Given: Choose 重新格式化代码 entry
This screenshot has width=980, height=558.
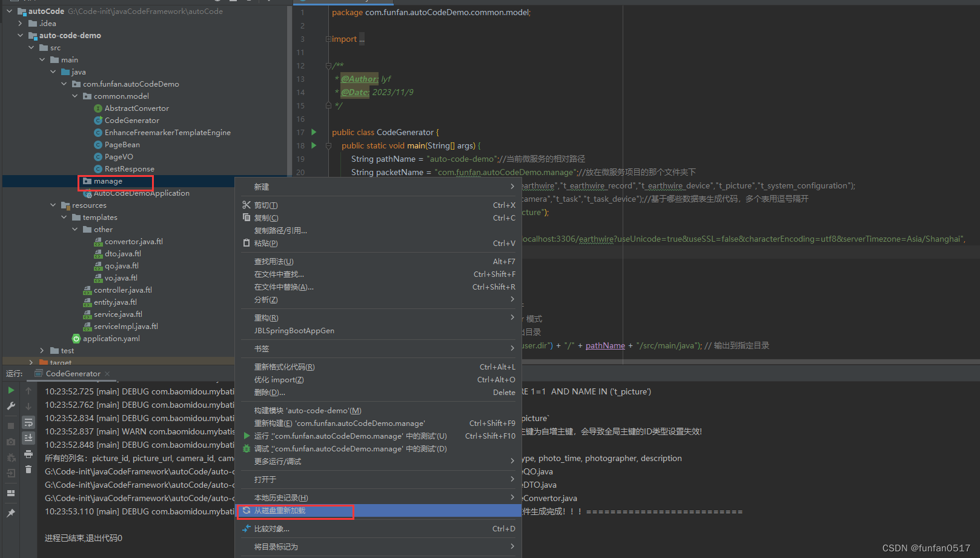Looking at the screenshot, I should [378, 367].
